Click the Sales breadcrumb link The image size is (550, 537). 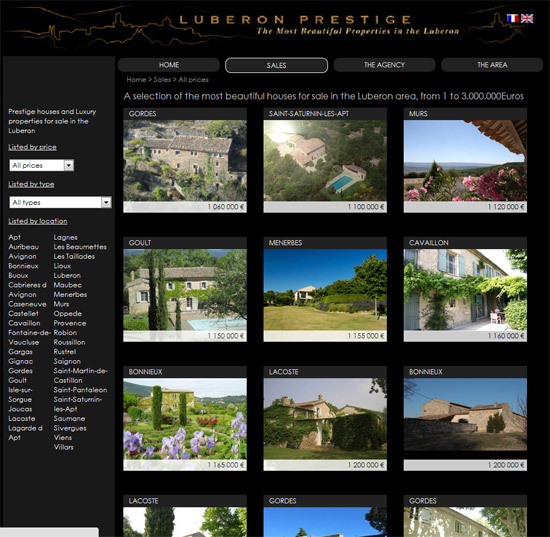click(x=162, y=80)
